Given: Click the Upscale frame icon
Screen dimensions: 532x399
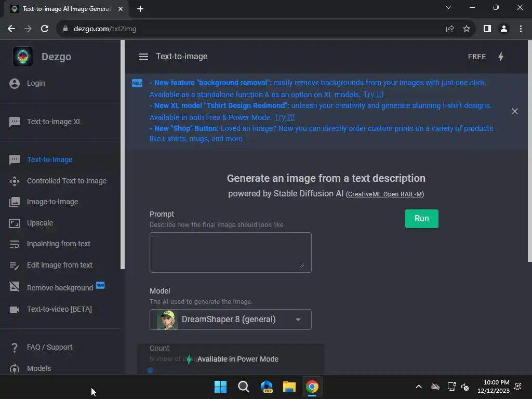Looking at the screenshot, I should pos(15,223).
